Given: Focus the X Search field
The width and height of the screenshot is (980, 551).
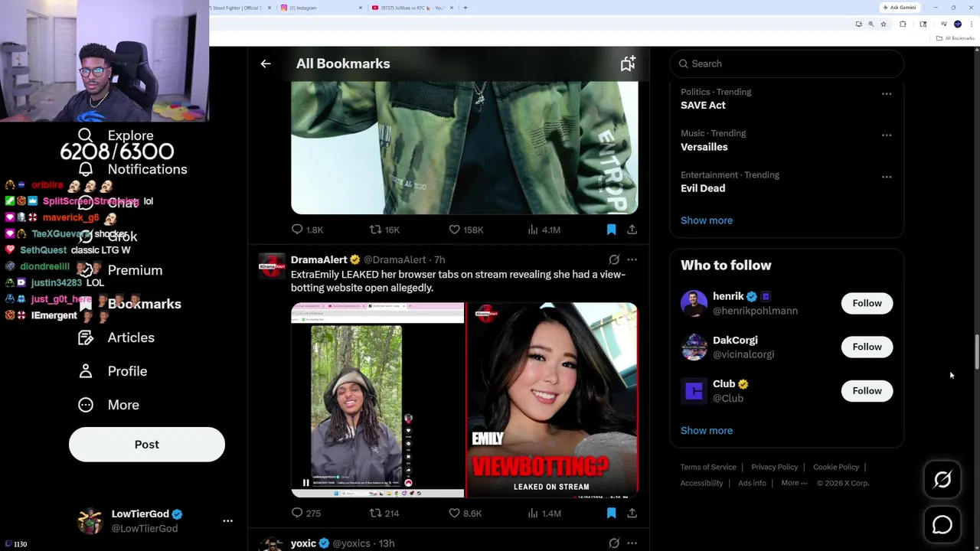Looking at the screenshot, I should (x=786, y=64).
